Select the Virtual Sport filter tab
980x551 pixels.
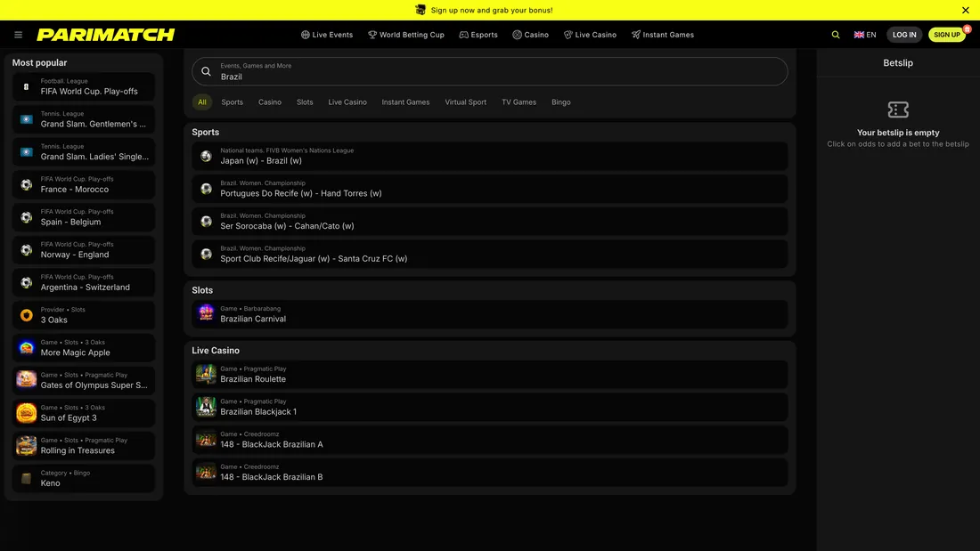pyautogui.click(x=466, y=102)
